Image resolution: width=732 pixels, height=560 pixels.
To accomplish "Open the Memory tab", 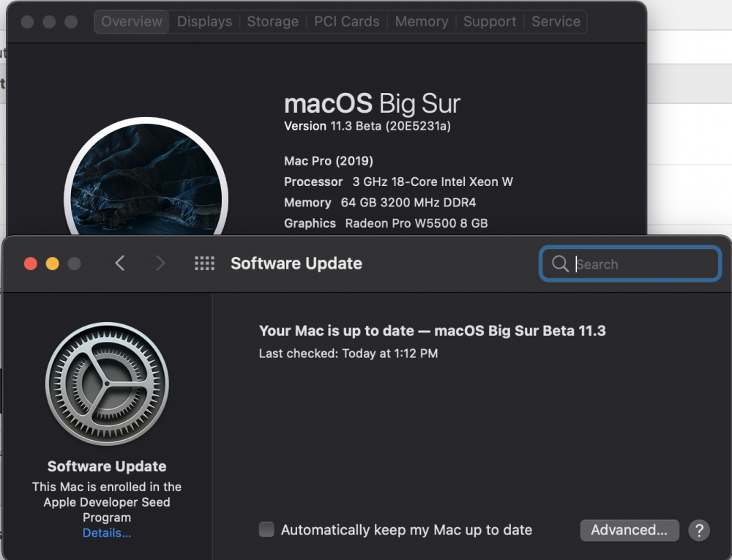I will point(422,21).
